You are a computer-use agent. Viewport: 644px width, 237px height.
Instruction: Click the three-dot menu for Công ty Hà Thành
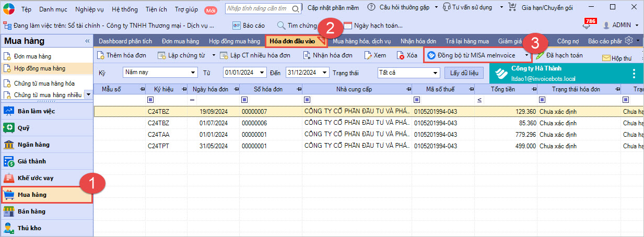coord(634,74)
